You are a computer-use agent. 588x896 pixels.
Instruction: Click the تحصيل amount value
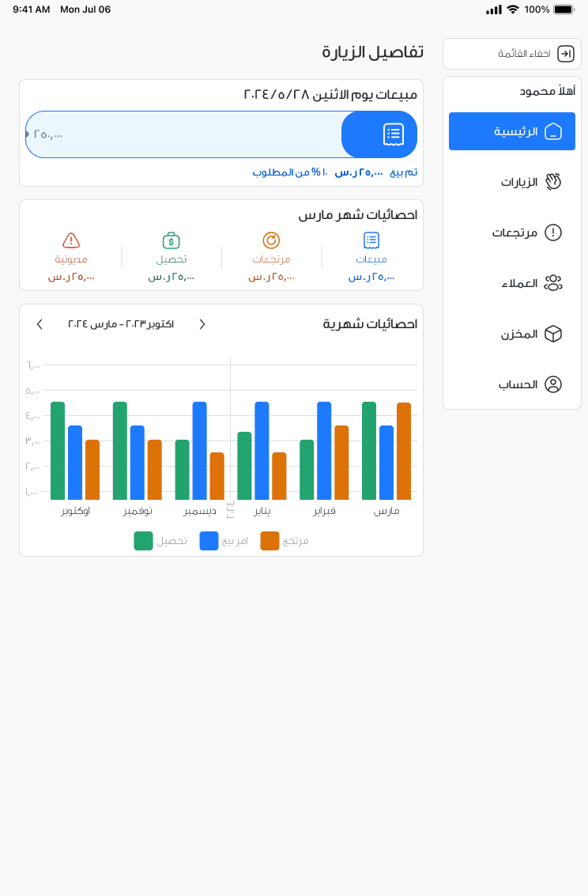(x=171, y=277)
